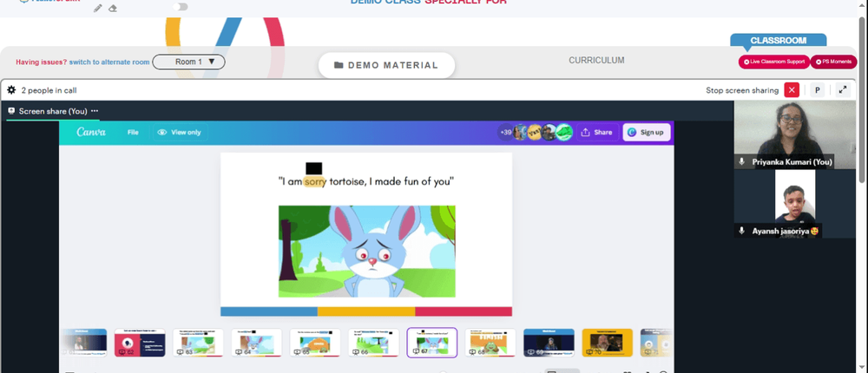Screen dimensions: 868x373
Task: Open call settings gear icon
Action: (x=11, y=90)
